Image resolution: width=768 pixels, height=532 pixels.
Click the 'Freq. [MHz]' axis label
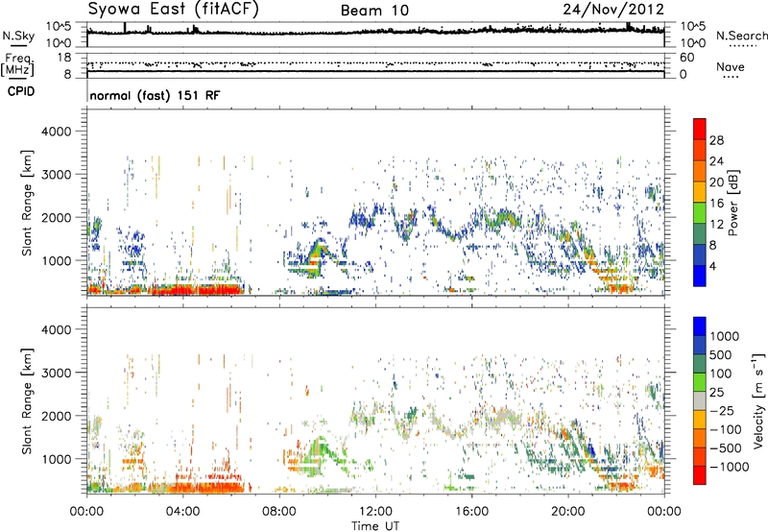coord(18,65)
